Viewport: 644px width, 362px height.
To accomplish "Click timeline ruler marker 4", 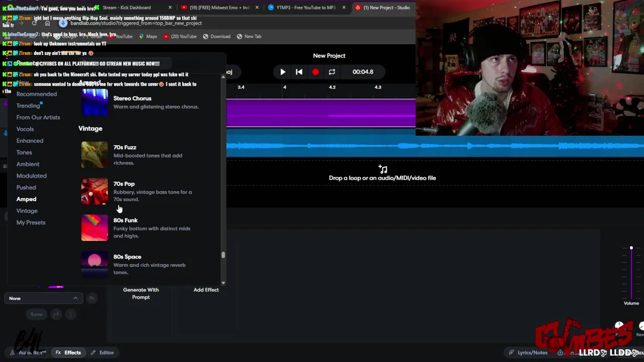I will [285, 87].
